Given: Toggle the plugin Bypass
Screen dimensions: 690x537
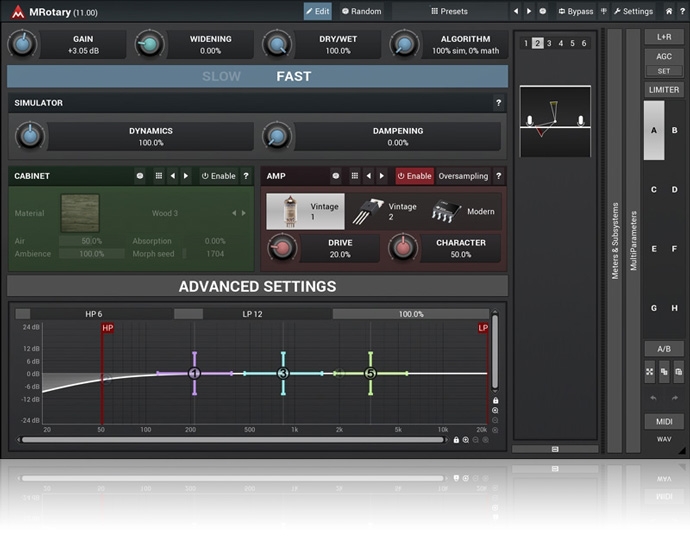Looking at the screenshot, I should point(574,12).
